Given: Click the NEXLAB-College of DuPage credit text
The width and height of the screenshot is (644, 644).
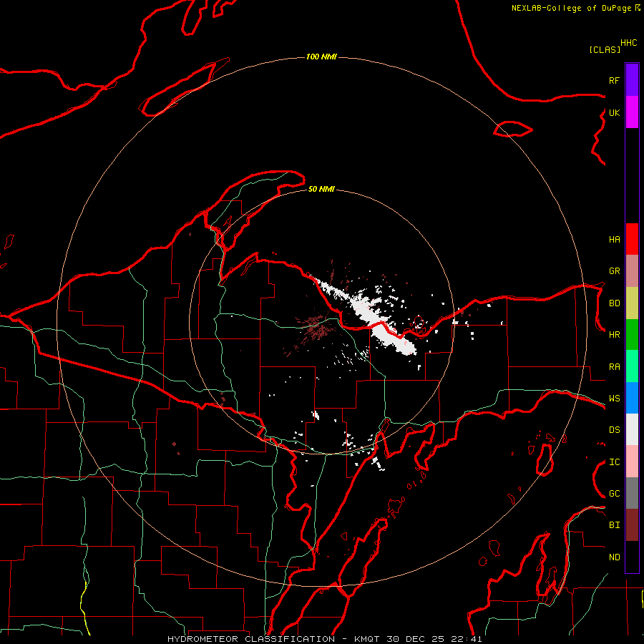Looking at the screenshot, I should tap(571, 8).
